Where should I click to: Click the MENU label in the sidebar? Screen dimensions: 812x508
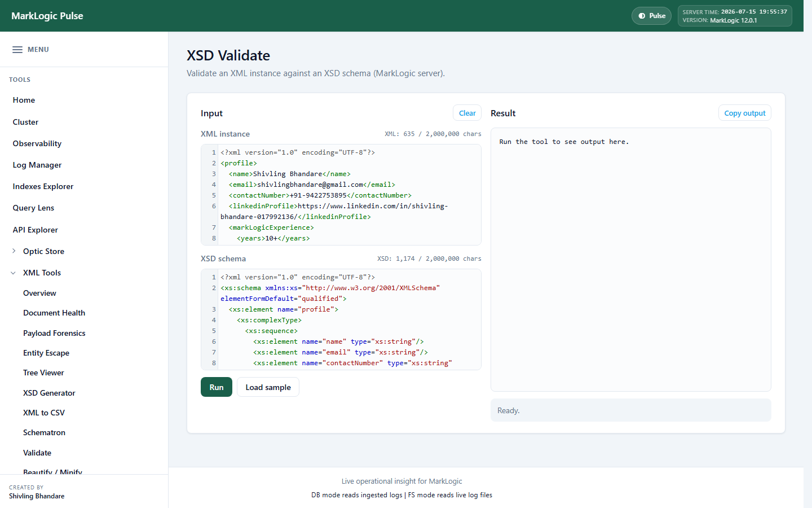[x=38, y=50]
